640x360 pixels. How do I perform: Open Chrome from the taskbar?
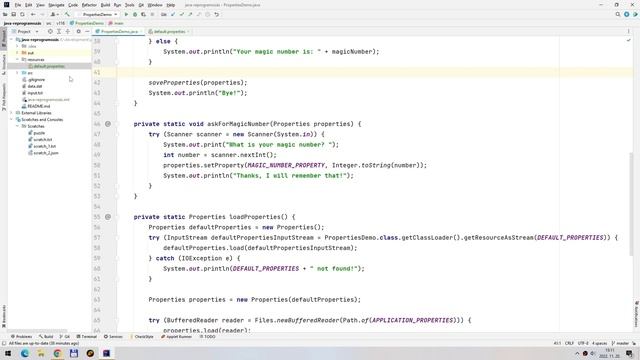[57, 353]
